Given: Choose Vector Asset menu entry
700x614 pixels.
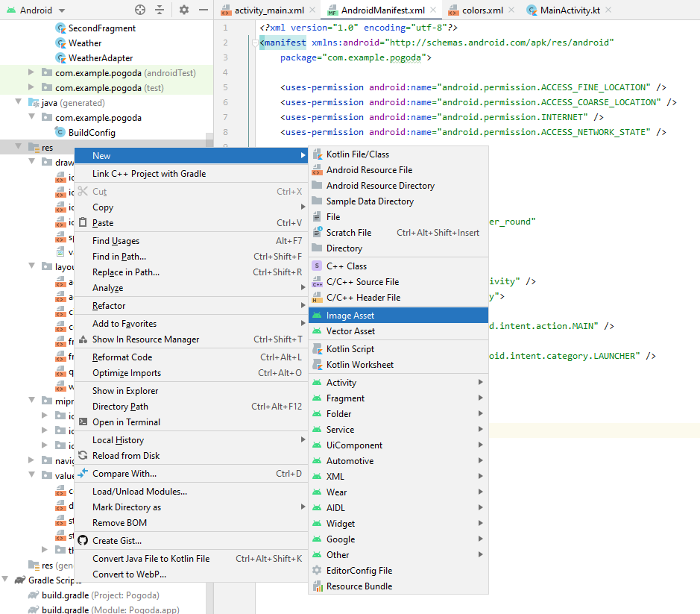Looking at the screenshot, I should pos(350,331).
